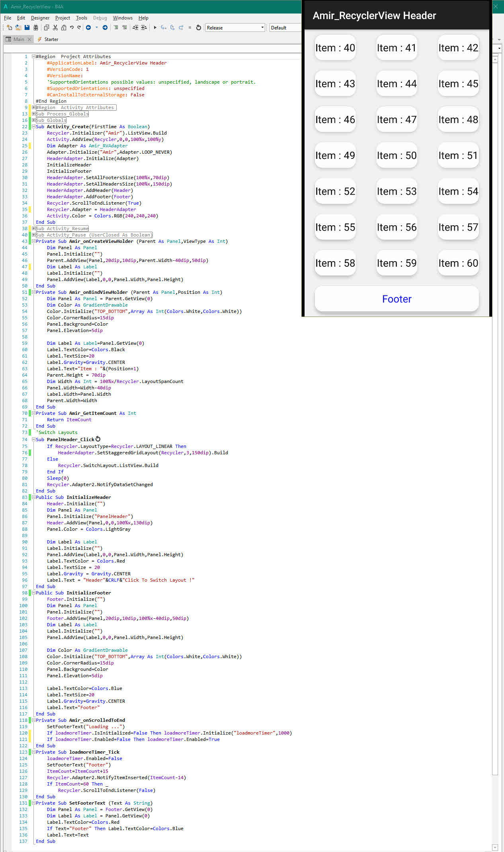Expand the Sub Globals block
Image resolution: width=504 pixels, height=852 pixels.
point(34,120)
